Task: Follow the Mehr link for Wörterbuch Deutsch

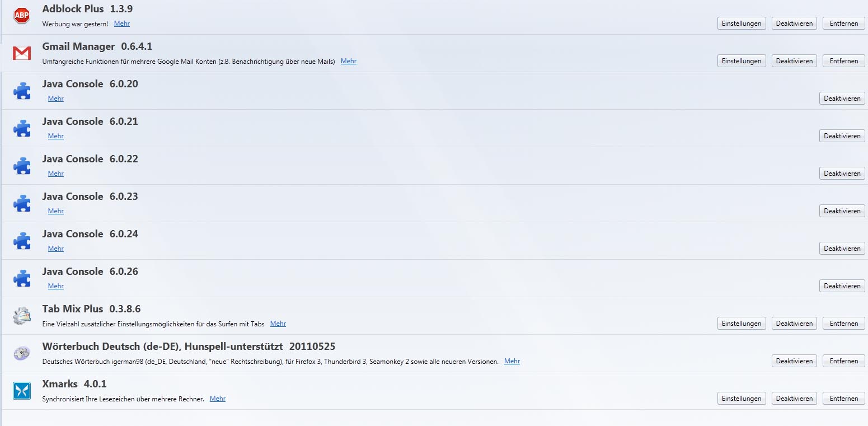Action: 512,361
